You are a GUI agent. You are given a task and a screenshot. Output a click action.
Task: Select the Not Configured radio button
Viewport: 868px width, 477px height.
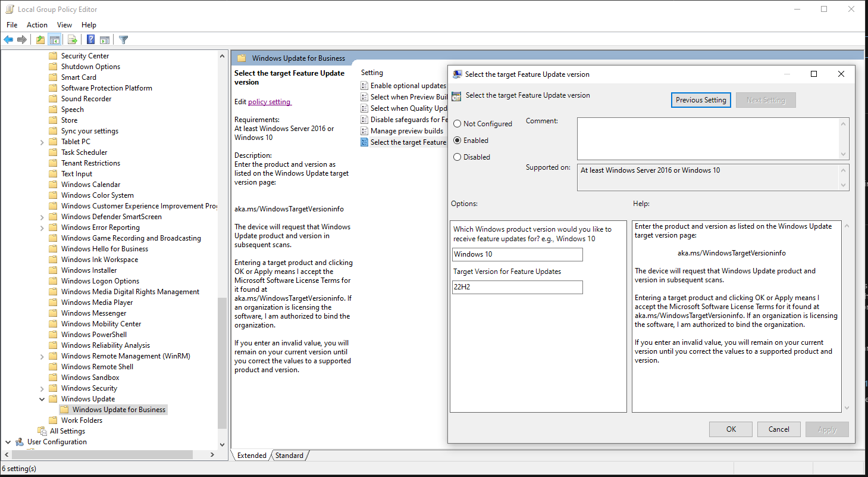coord(457,124)
